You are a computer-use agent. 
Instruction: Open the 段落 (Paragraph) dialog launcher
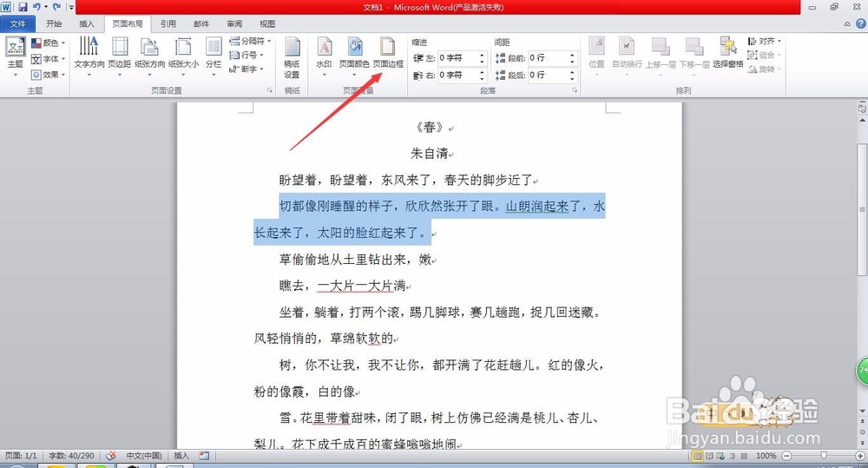(x=575, y=90)
